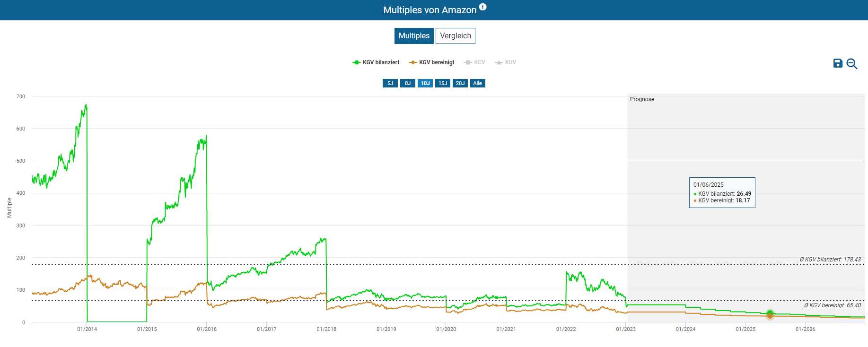Select the Multiples tab
Viewport: 868px width, 347px height.
point(414,36)
